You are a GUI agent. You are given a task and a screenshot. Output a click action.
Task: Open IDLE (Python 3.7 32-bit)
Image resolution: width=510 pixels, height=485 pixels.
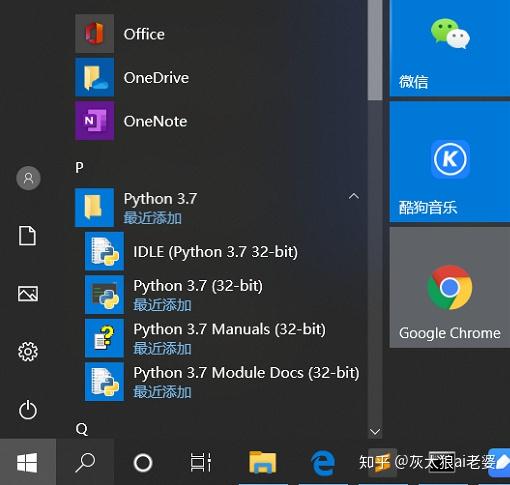(x=220, y=251)
